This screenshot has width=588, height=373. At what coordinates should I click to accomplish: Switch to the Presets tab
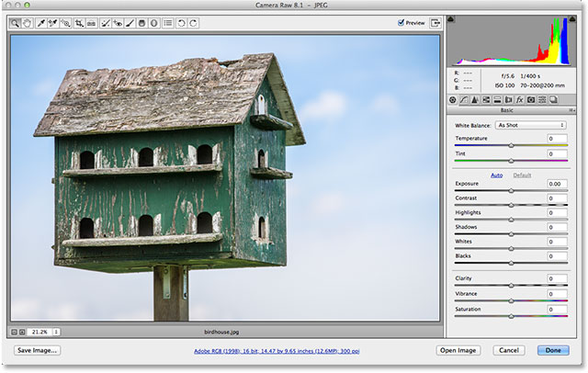tap(542, 100)
